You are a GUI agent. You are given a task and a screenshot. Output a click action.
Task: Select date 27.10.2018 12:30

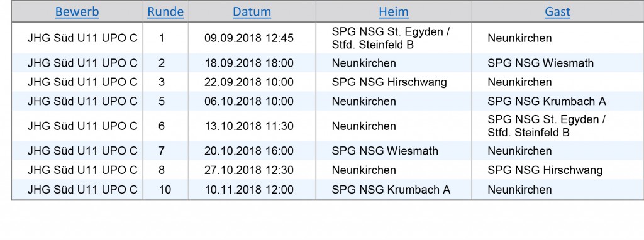tap(249, 170)
